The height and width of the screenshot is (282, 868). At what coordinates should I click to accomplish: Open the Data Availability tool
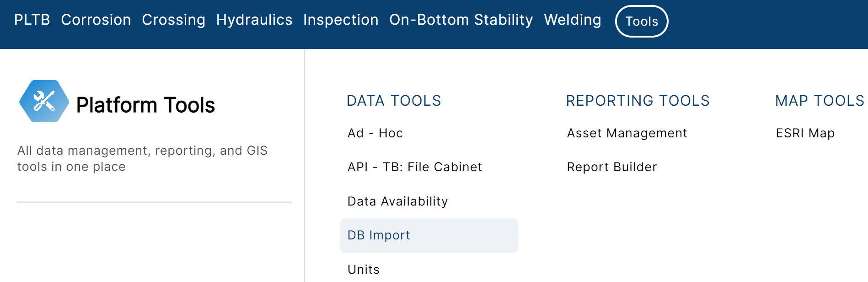[x=398, y=201]
